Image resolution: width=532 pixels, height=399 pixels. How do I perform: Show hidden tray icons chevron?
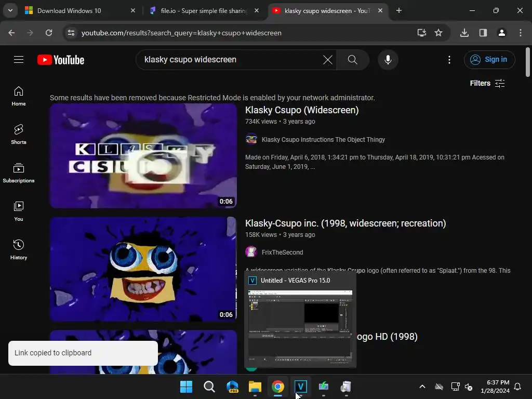[x=422, y=387]
